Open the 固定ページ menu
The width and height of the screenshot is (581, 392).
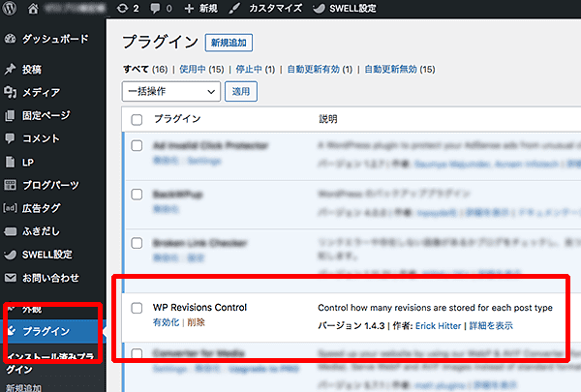click(46, 115)
